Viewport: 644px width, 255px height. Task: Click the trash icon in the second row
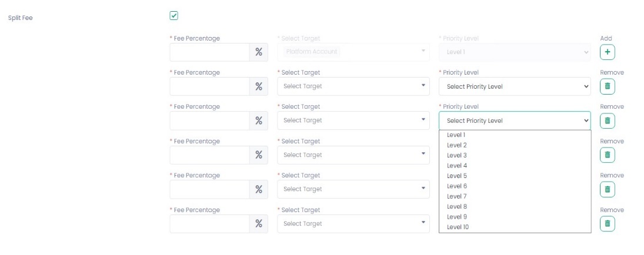[x=607, y=86]
